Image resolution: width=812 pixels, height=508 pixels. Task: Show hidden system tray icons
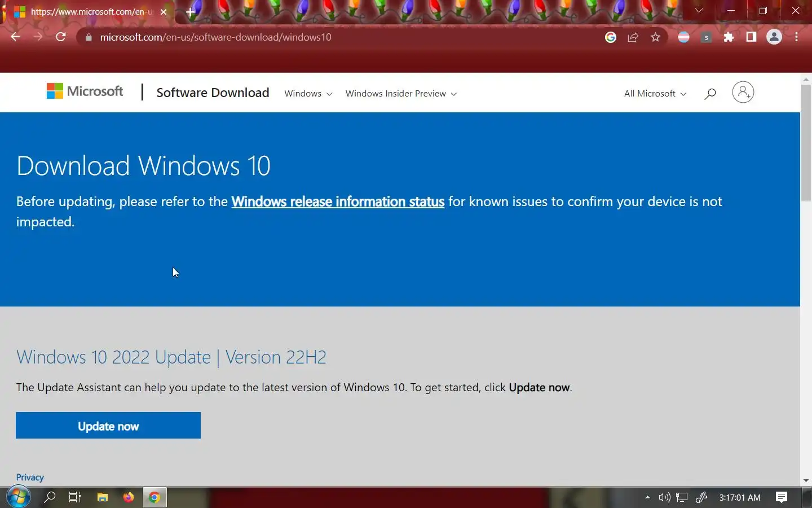(x=647, y=497)
